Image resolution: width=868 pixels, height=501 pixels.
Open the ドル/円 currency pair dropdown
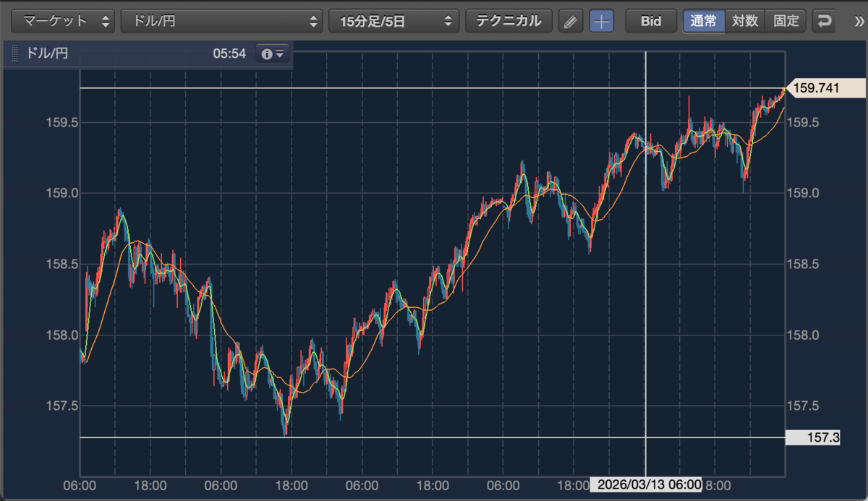coord(221,21)
